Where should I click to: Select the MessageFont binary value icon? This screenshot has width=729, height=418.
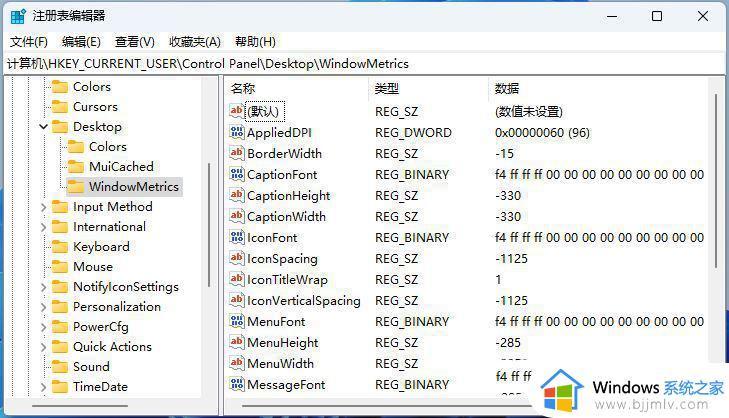pyautogui.click(x=237, y=384)
